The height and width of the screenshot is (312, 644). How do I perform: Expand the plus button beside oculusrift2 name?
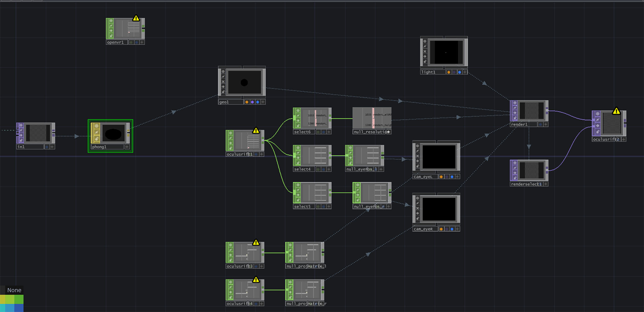click(x=624, y=140)
